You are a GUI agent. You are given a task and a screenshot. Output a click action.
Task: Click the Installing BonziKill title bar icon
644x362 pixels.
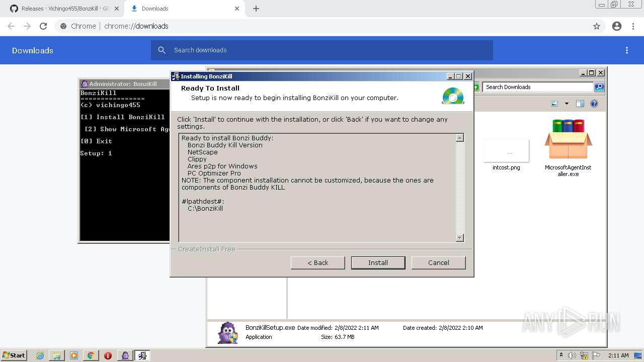(x=176, y=76)
